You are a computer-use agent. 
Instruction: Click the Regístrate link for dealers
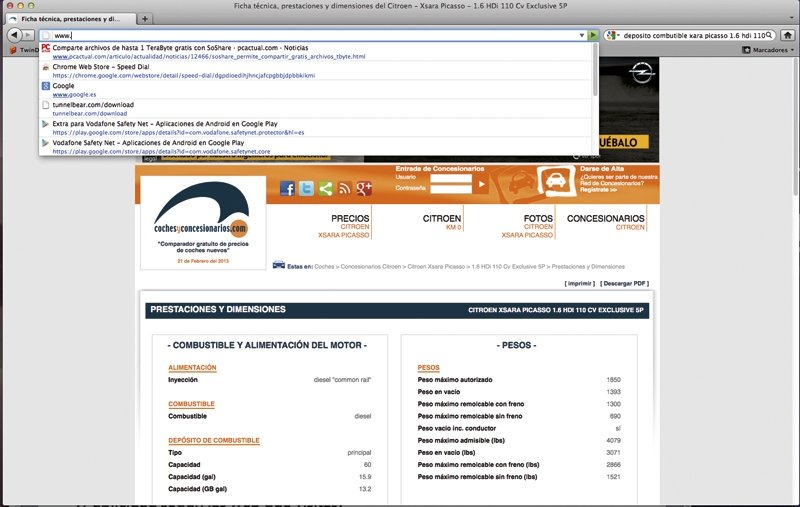click(598, 190)
